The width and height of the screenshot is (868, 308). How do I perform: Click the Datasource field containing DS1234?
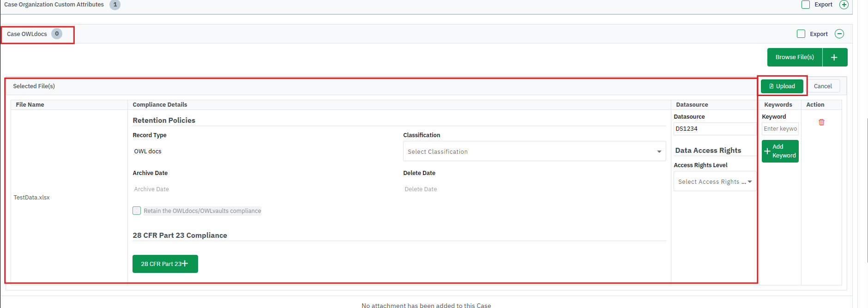(x=713, y=129)
